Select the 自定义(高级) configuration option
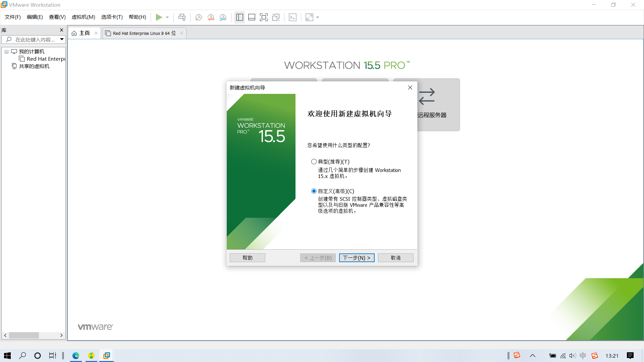Image resolution: width=644 pixels, height=362 pixels. click(x=314, y=191)
